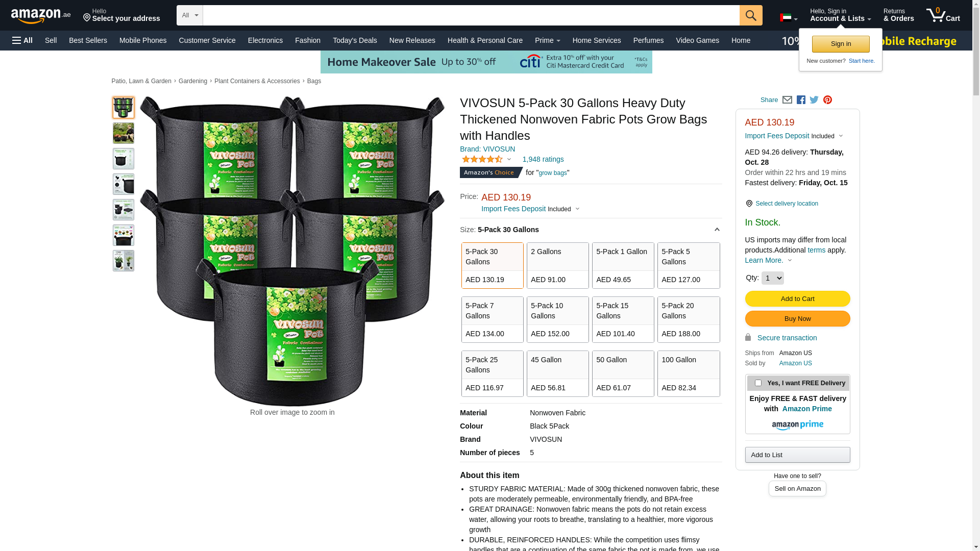Click the search magnifier button
Viewport: 980px width, 551px height.
pyautogui.click(x=751, y=15)
